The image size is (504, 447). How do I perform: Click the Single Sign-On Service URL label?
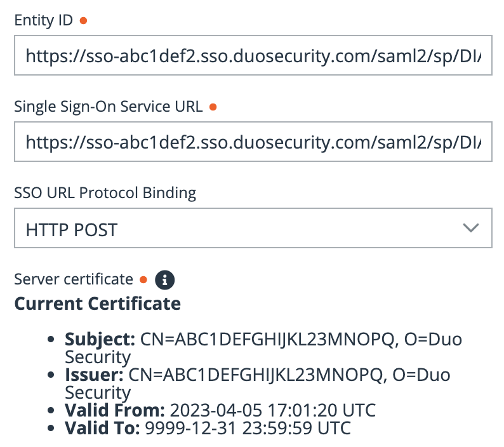(109, 107)
